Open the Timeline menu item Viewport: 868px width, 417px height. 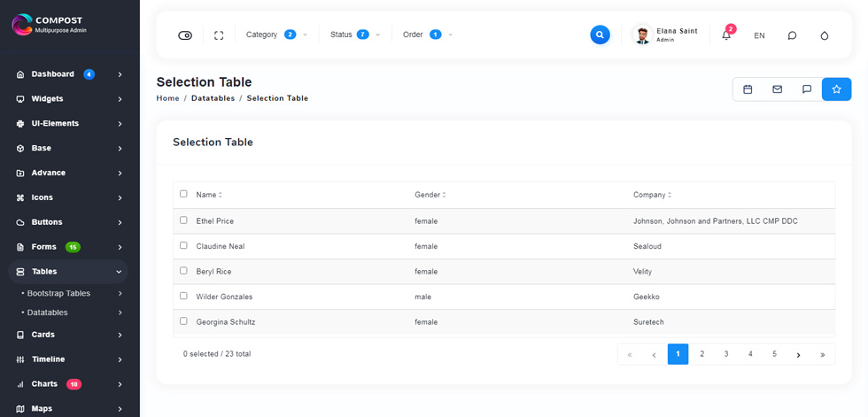pos(69,359)
